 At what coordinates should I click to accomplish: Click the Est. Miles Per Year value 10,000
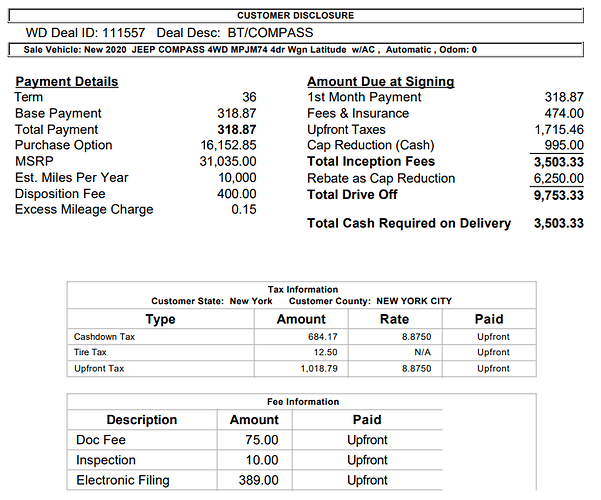[x=237, y=178]
